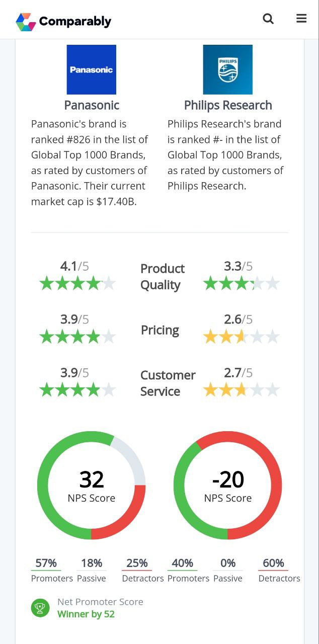Click the Winner by 52 text
The width and height of the screenshot is (319, 644).
[x=86, y=614]
